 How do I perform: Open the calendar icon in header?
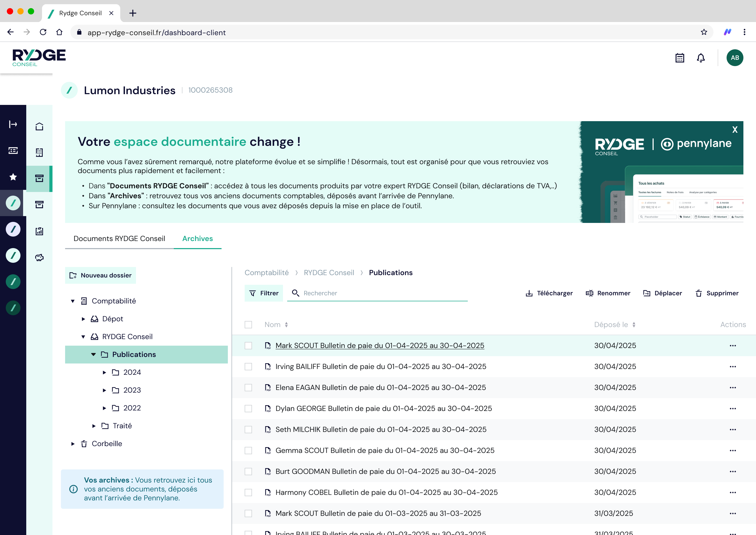680,58
